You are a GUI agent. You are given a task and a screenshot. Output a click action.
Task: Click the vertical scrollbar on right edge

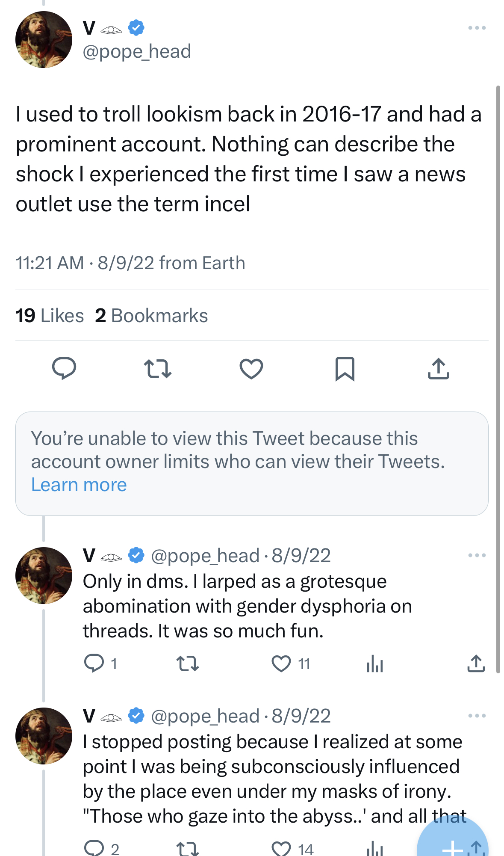498,379
